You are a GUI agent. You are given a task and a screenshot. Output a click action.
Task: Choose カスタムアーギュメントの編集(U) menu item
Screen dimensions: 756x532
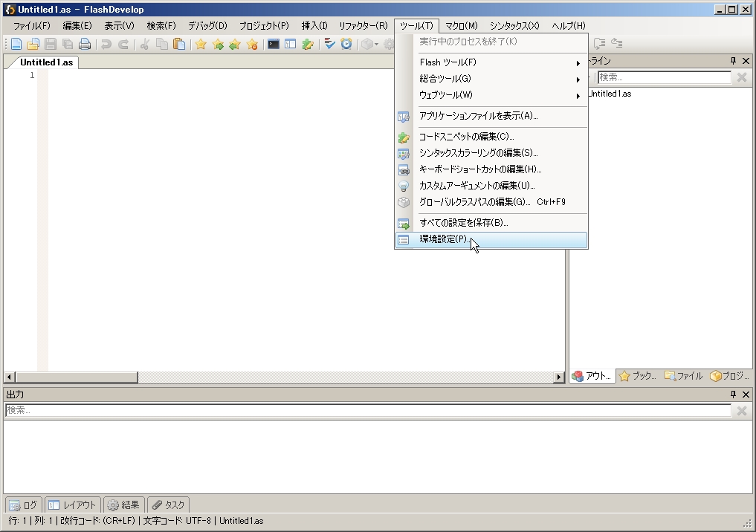click(491, 186)
